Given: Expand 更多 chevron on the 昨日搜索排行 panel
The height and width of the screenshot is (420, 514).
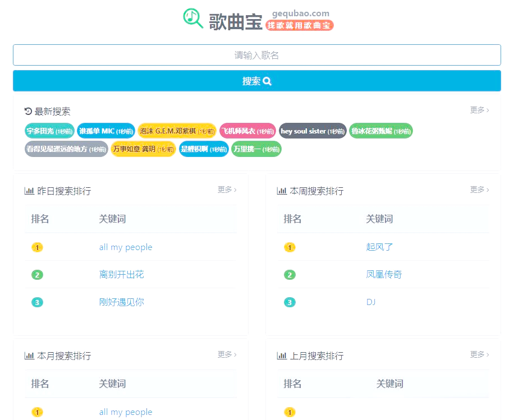Looking at the screenshot, I should click(x=227, y=190).
